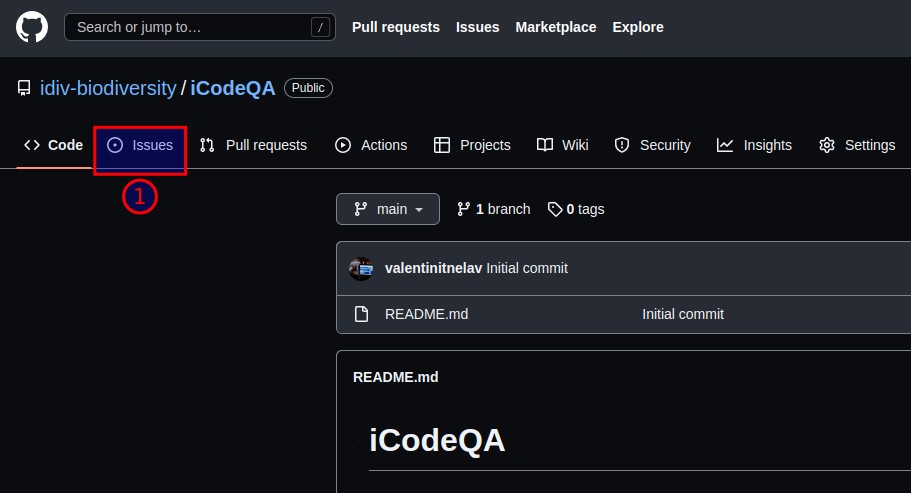Click the Issues circle-dot icon
This screenshot has height=493, width=911.
pyautogui.click(x=115, y=145)
